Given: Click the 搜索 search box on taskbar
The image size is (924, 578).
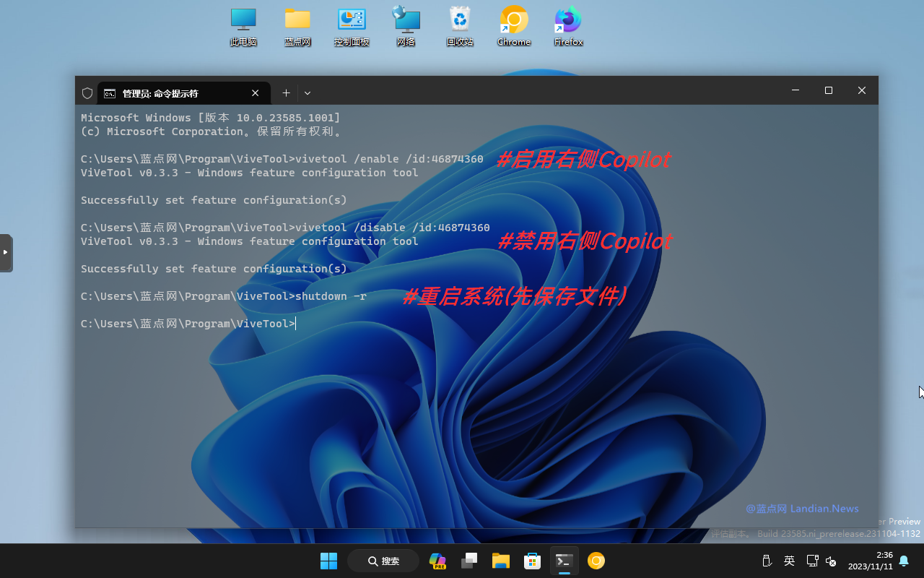Looking at the screenshot, I should pyautogui.click(x=383, y=561).
